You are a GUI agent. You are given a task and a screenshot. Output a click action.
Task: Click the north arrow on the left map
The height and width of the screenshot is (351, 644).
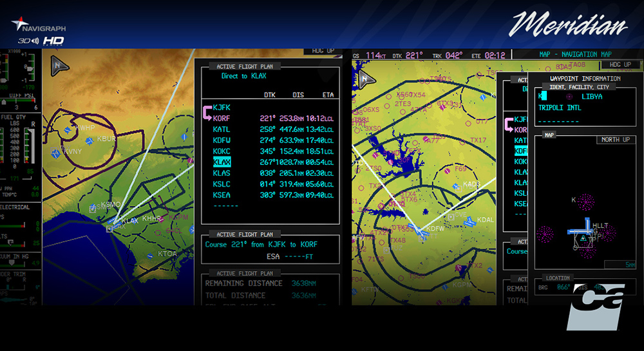(x=60, y=65)
